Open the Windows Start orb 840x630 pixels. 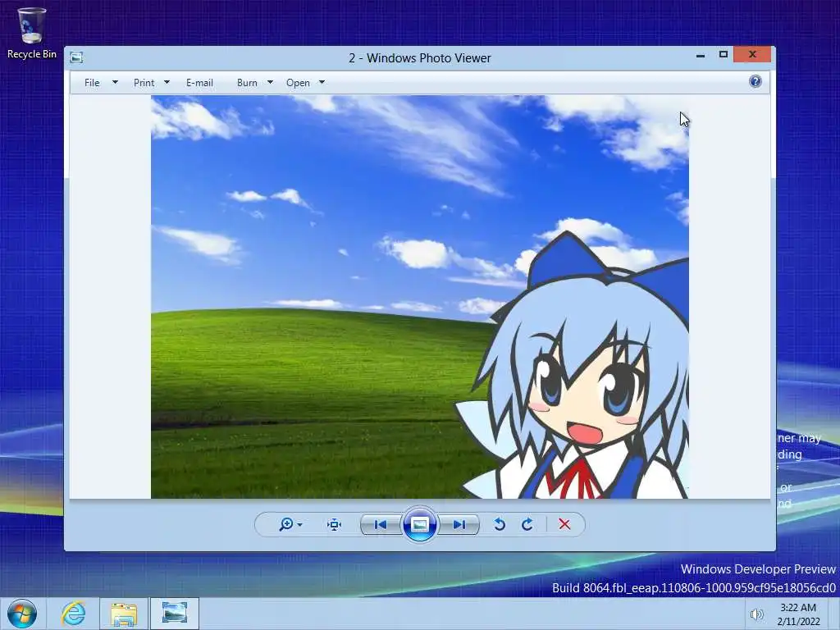tap(22, 614)
